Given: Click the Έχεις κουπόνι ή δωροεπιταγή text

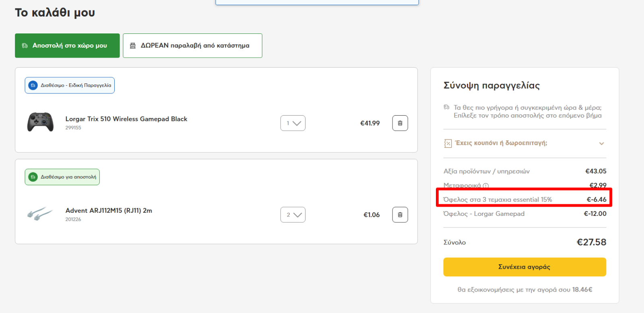Looking at the screenshot, I should pyautogui.click(x=501, y=143).
